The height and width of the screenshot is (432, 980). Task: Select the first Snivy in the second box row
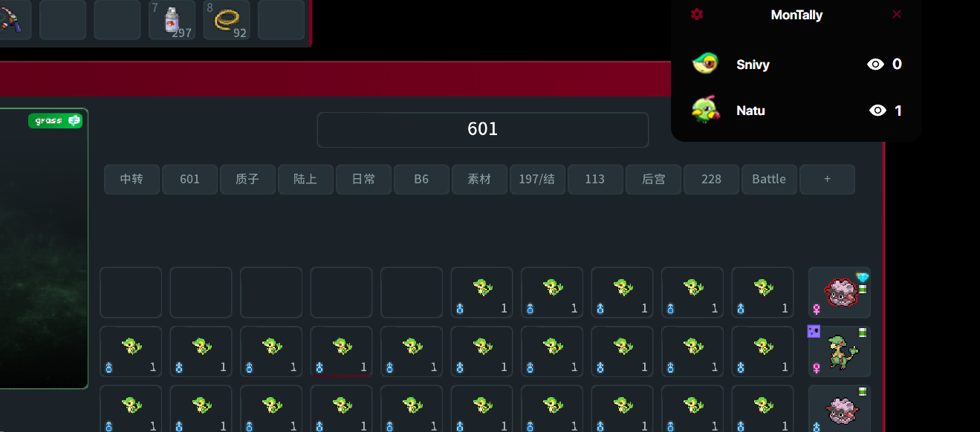(131, 352)
